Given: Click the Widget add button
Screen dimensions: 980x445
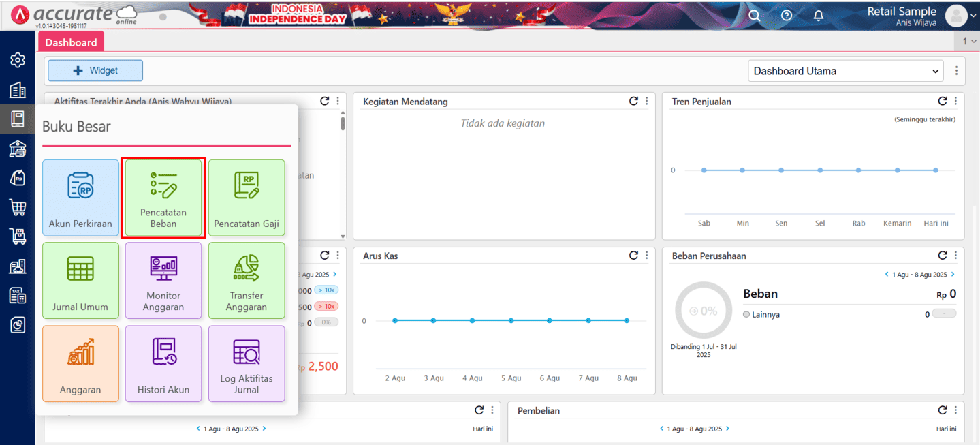Looking at the screenshot, I should tap(95, 70).
